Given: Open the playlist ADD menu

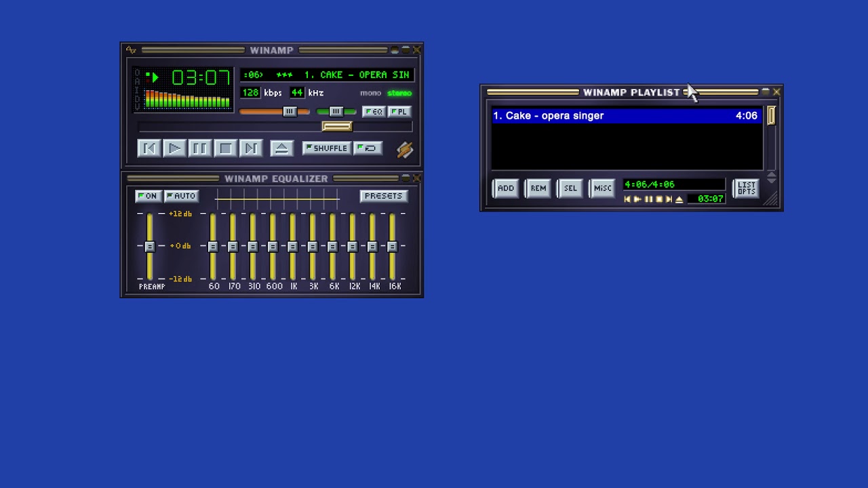Looking at the screenshot, I should point(506,188).
